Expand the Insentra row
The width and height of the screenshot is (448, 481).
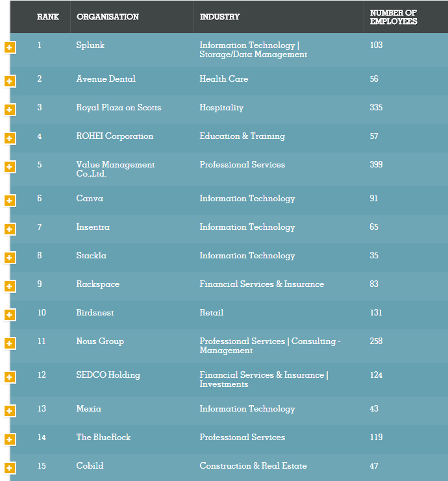(10, 229)
